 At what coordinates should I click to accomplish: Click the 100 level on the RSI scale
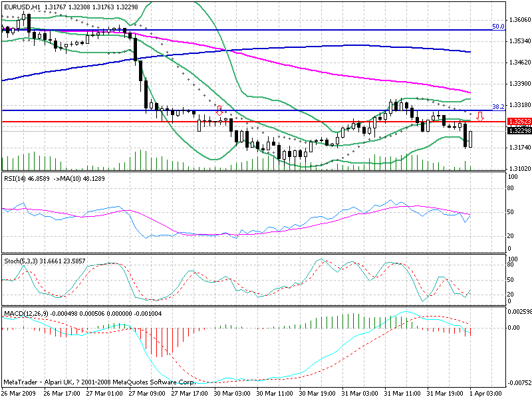click(x=512, y=177)
